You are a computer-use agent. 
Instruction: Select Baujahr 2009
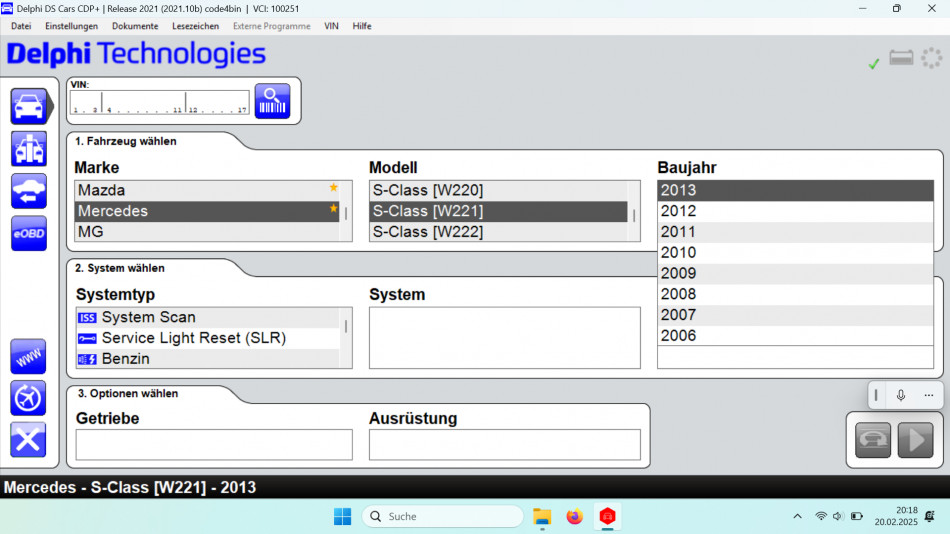[x=796, y=273]
